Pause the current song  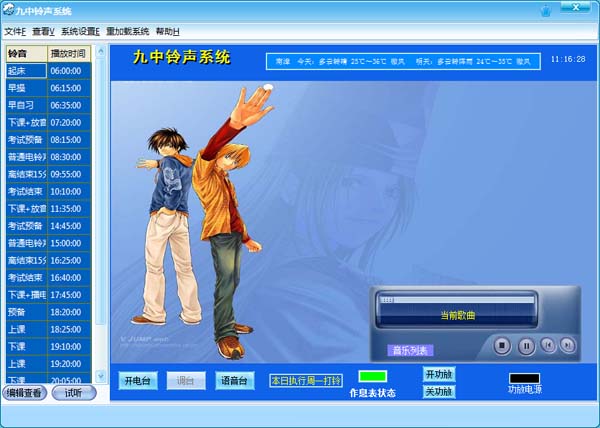pos(526,346)
